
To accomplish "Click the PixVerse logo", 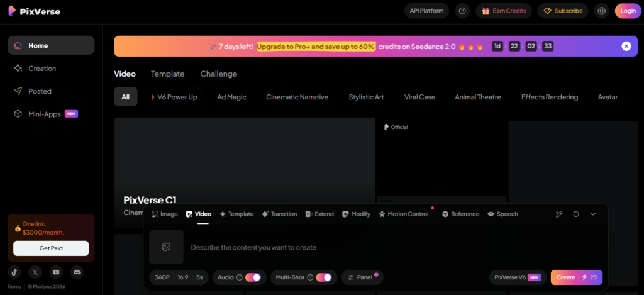I will [35, 11].
